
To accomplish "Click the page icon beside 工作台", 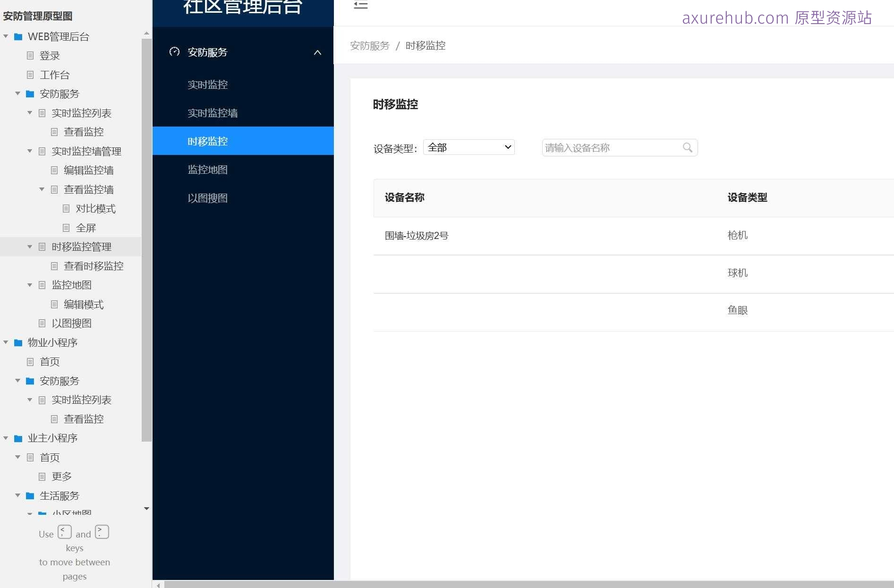I will [30, 75].
